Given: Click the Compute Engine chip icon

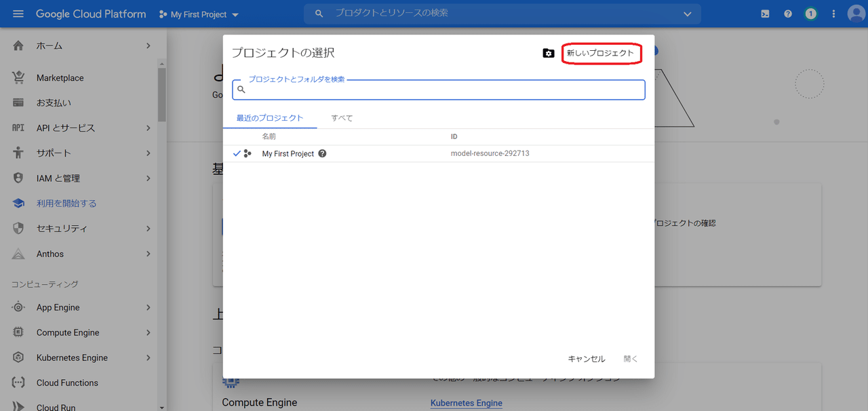Looking at the screenshot, I should pos(18,332).
